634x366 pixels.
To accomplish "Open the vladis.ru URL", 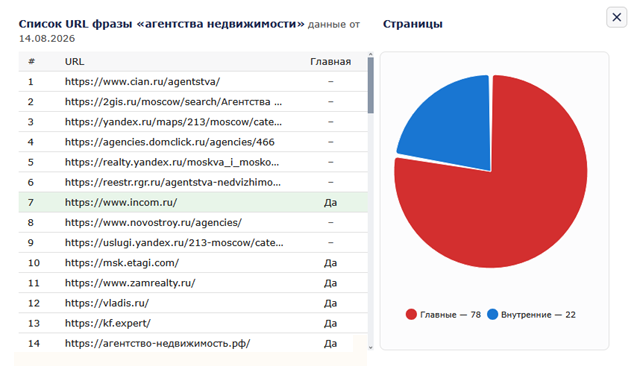I will [x=107, y=303].
